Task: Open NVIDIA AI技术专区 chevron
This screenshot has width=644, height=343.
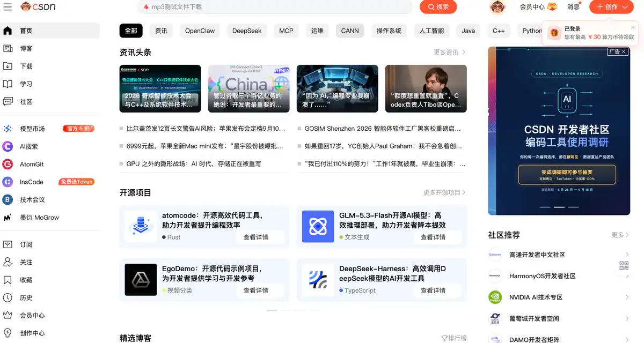Action: coord(627,297)
